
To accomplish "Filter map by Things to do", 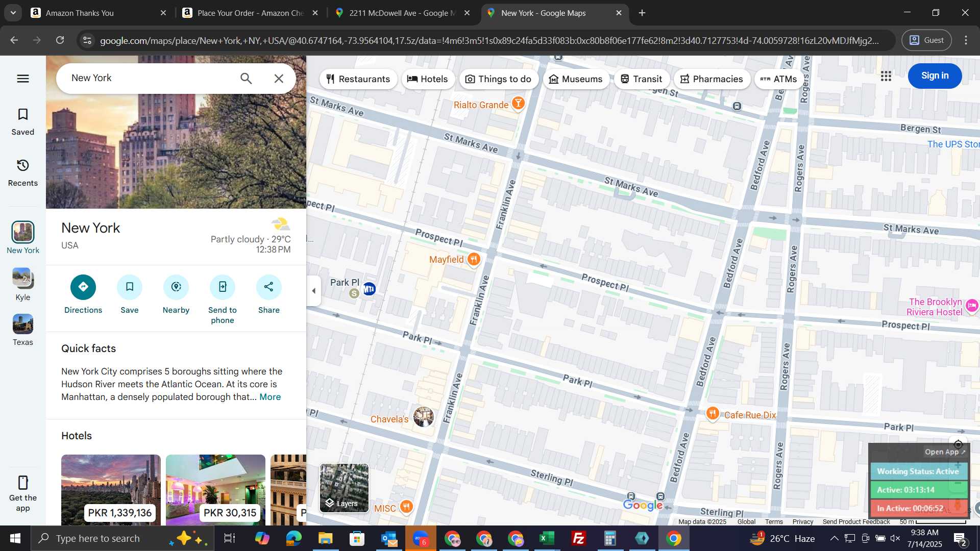I will [x=499, y=79].
